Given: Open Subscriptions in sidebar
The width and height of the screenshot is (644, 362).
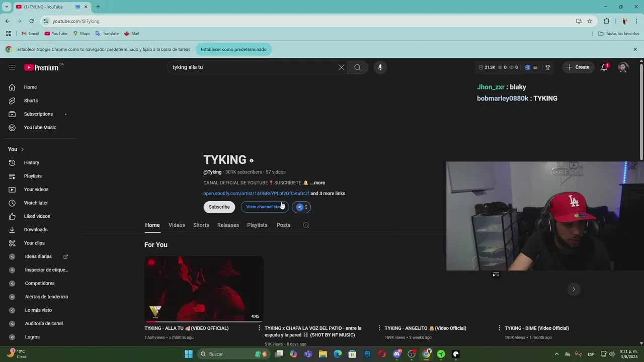Looking at the screenshot, I should point(38,114).
